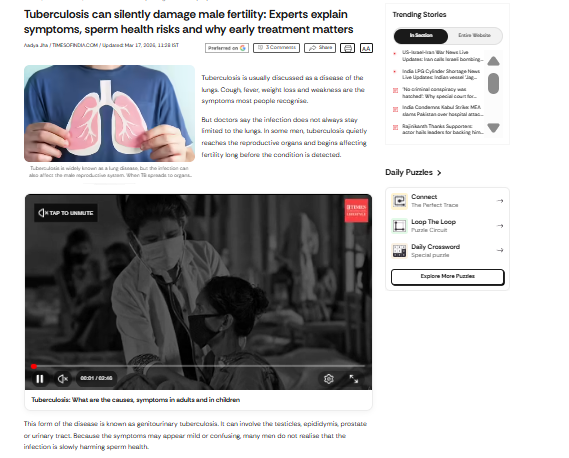569x458 pixels.
Task: Open the Daily Crossword puzzle icon
Action: (x=399, y=250)
